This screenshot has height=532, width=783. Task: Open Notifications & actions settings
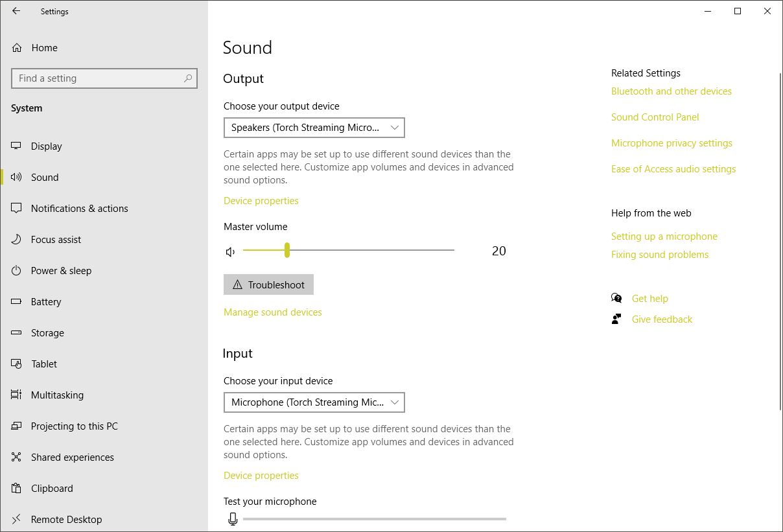click(79, 209)
